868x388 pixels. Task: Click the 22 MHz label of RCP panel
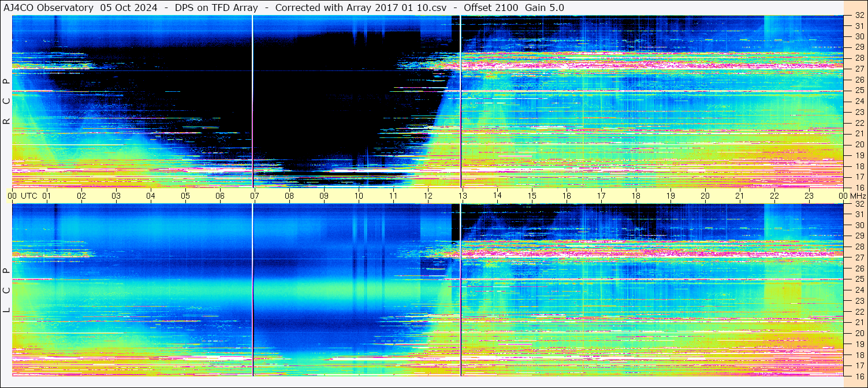tap(859, 122)
